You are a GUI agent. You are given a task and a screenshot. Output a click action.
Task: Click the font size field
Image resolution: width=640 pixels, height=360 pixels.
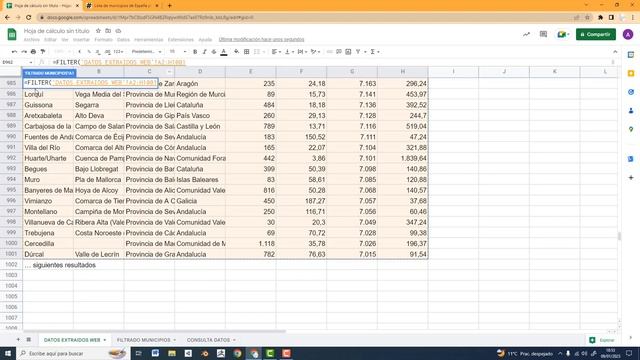[x=173, y=52]
